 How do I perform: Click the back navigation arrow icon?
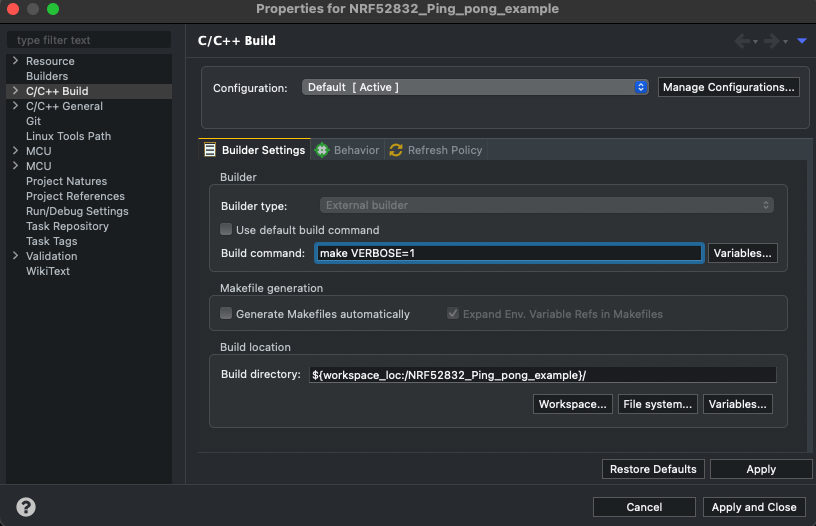pyautogui.click(x=742, y=41)
